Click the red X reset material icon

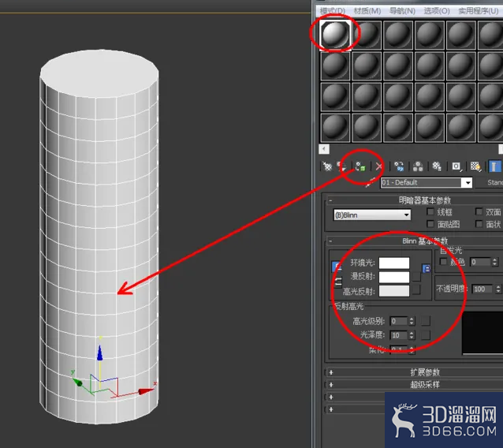click(x=379, y=166)
